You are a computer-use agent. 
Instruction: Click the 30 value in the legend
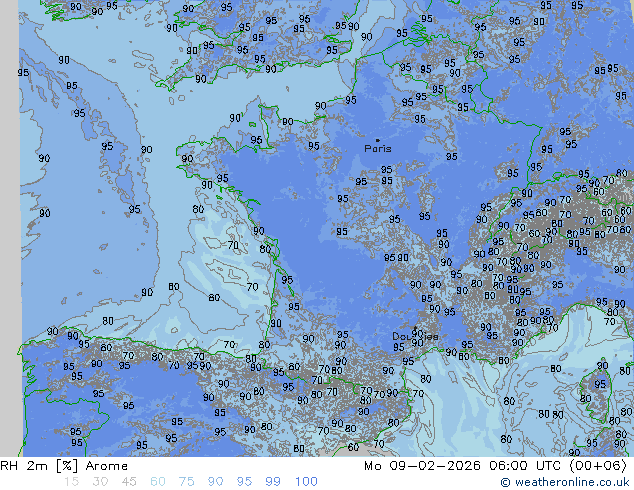100,482
